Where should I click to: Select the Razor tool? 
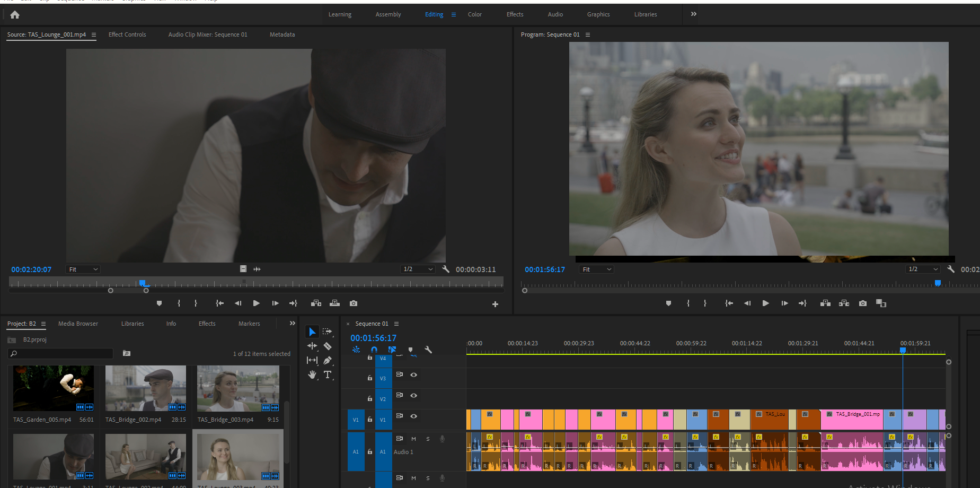[x=328, y=346]
